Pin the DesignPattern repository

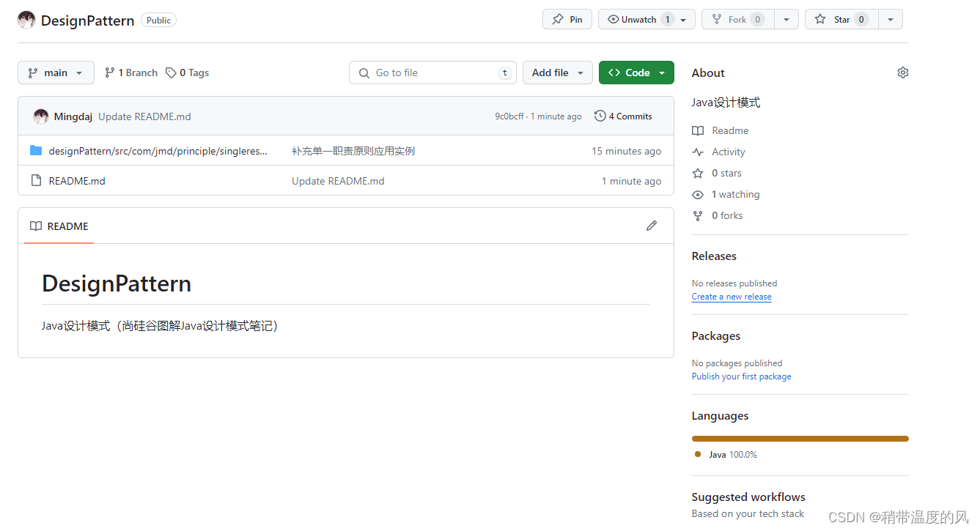(567, 20)
